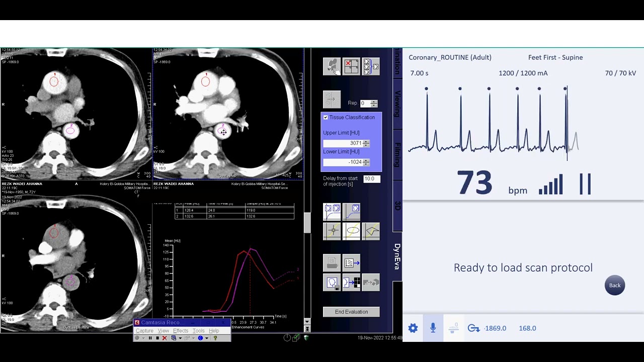The height and width of the screenshot is (362, 644).
Task: Decrease Upper Limit HU with down arrow
Action: 366,145
